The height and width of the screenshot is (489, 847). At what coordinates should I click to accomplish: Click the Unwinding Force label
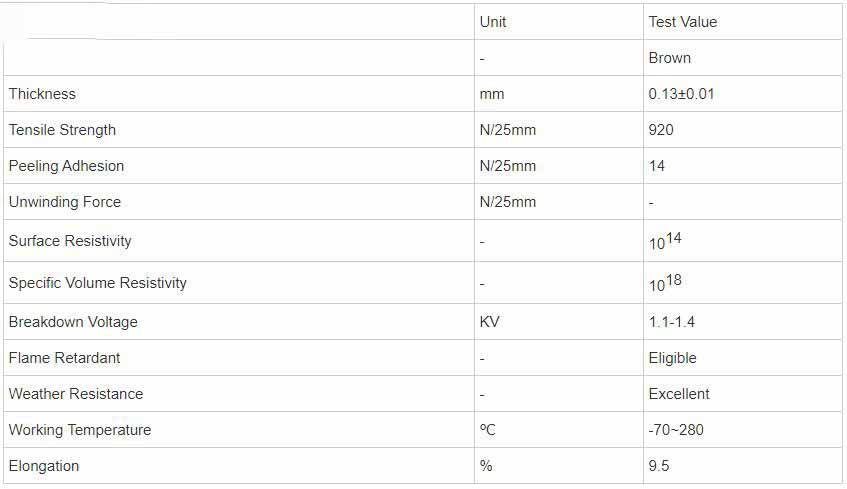coord(64,202)
